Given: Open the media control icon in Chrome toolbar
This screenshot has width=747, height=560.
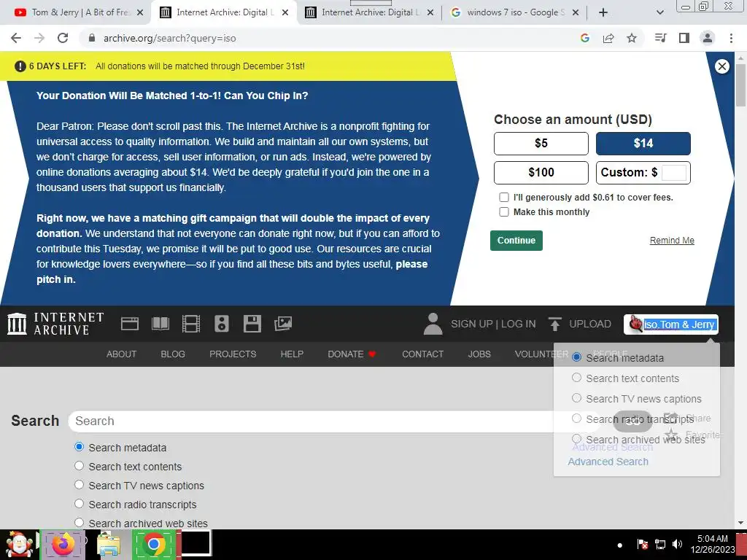Looking at the screenshot, I should [x=660, y=38].
